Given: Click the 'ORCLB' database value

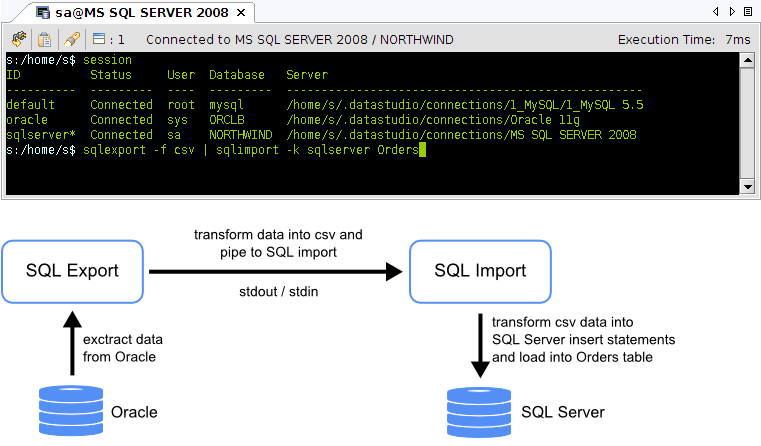Looking at the screenshot, I should click(227, 120).
